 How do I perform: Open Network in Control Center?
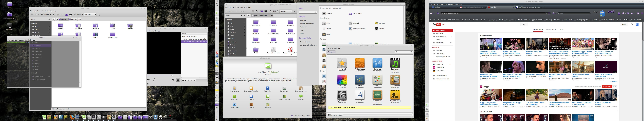327,13
